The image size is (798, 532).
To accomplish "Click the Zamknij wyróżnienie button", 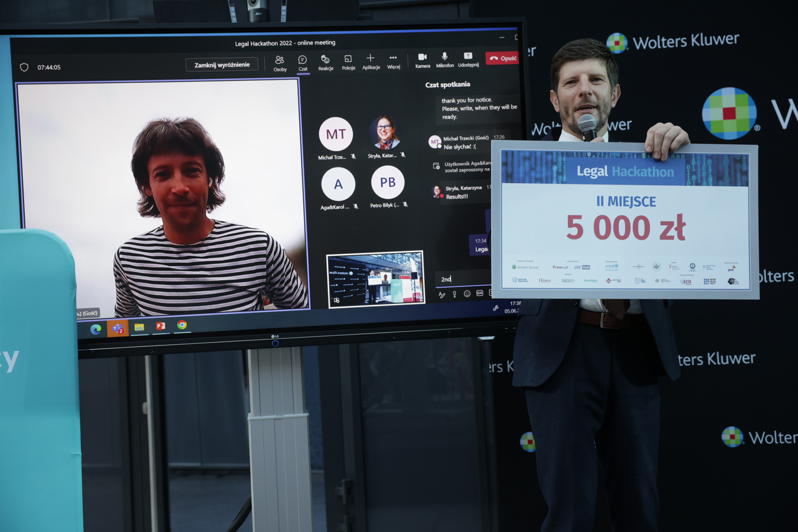I will (x=222, y=65).
